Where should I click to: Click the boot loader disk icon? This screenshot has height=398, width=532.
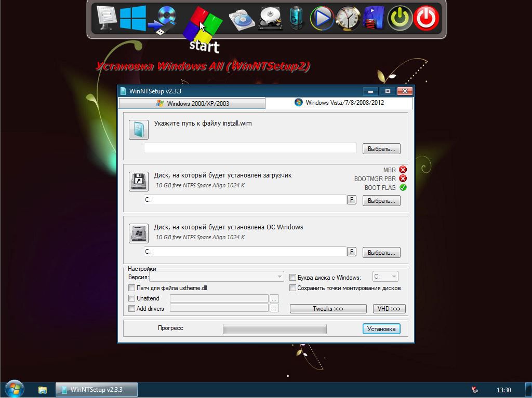[x=138, y=182]
